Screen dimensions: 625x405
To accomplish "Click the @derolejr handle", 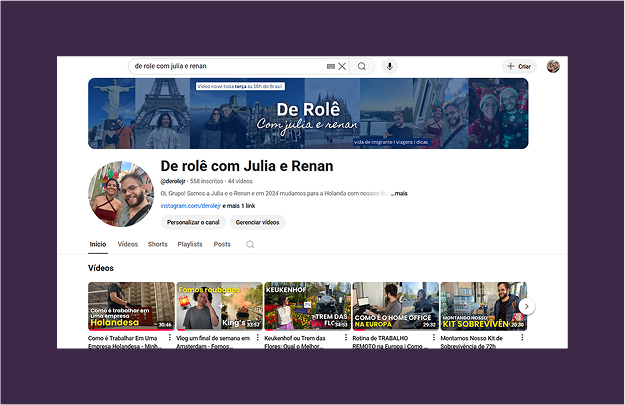I will pos(173,181).
